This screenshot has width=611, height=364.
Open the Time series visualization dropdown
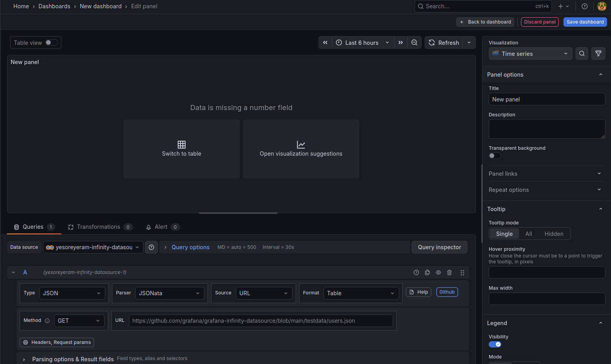coord(530,53)
